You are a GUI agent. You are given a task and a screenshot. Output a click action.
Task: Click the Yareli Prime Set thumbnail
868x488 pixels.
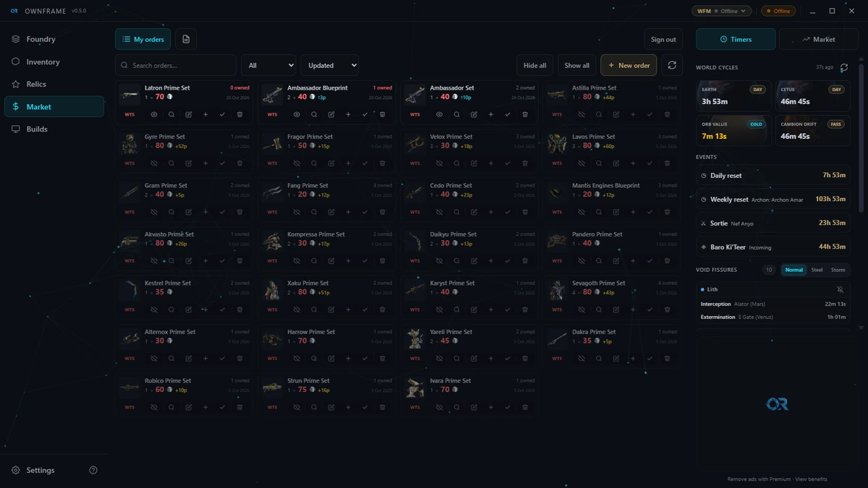414,338
